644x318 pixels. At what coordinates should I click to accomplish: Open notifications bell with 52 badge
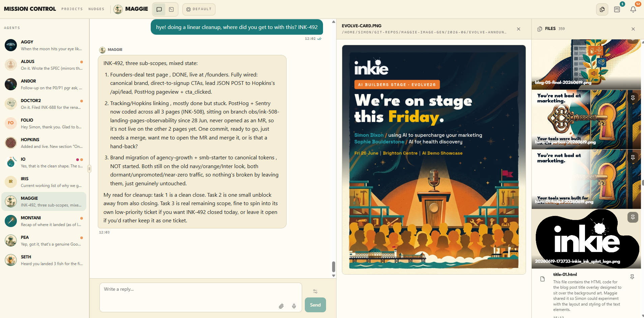pos(633,9)
